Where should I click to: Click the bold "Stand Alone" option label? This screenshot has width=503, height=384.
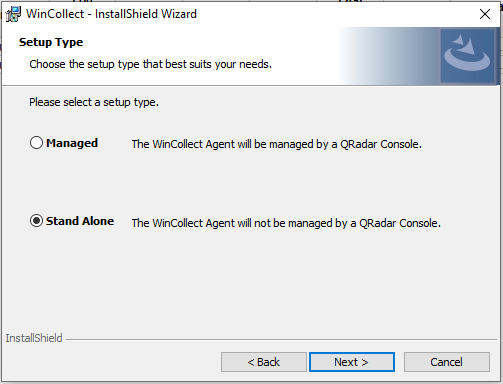point(80,221)
